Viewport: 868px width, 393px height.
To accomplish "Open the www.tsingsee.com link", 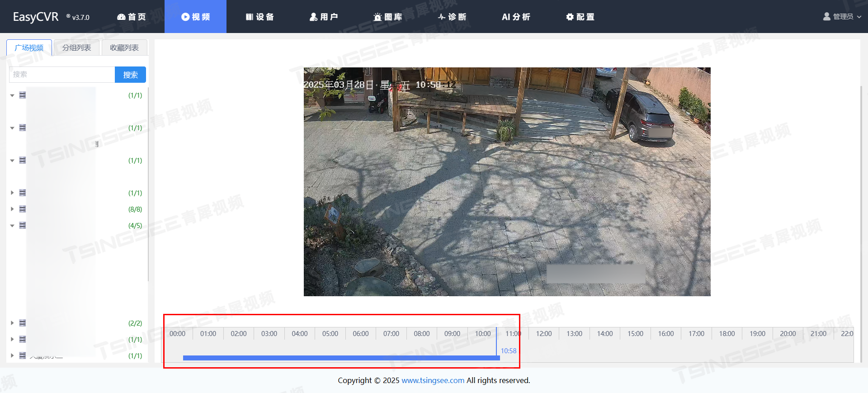I will (433, 380).
